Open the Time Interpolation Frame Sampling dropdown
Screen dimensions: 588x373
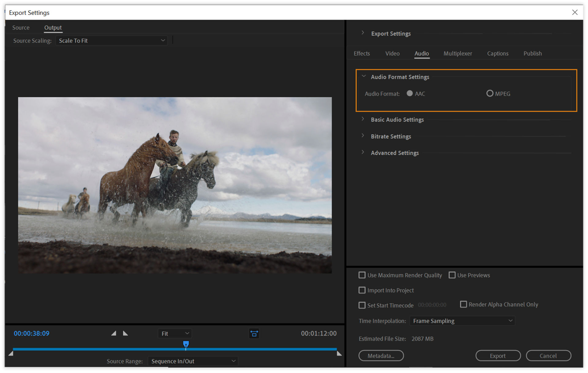(462, 321)
